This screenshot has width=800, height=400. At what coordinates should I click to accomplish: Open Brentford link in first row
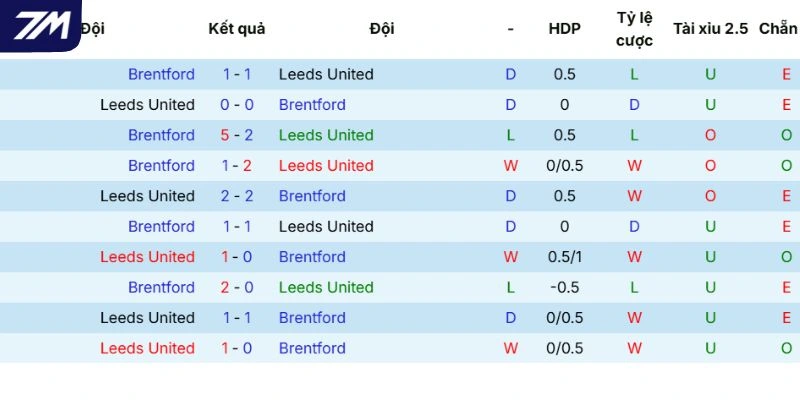(161, 74)
